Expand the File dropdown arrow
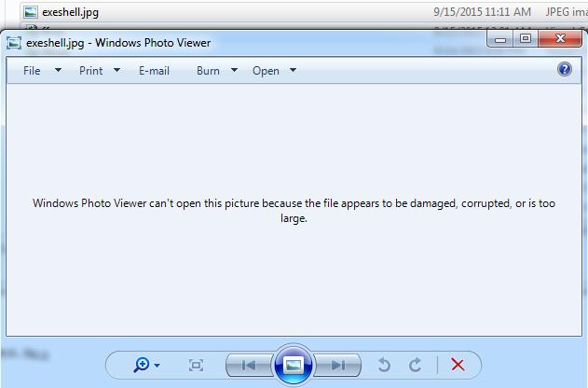This screenshot has height=388, width=588. (58, 70)
